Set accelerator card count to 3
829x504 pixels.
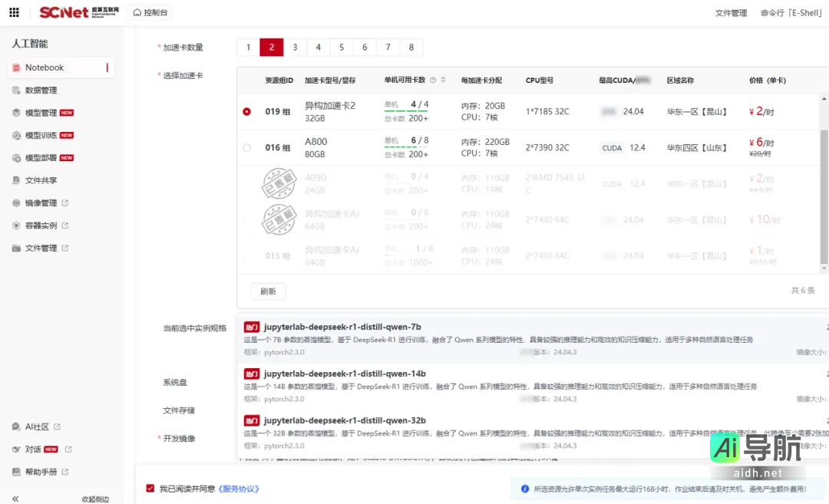tap(295, 47)
